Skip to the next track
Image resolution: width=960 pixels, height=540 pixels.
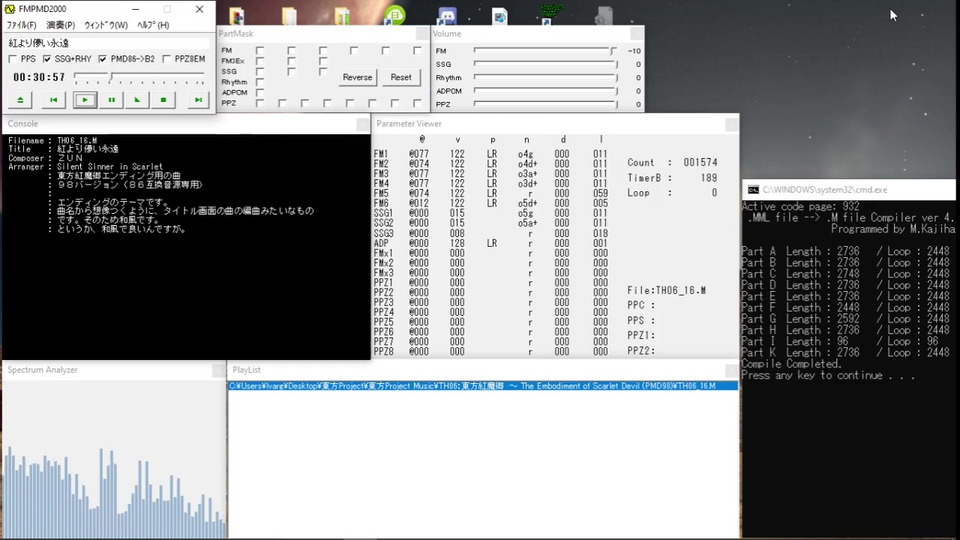(x=198, y=100)
